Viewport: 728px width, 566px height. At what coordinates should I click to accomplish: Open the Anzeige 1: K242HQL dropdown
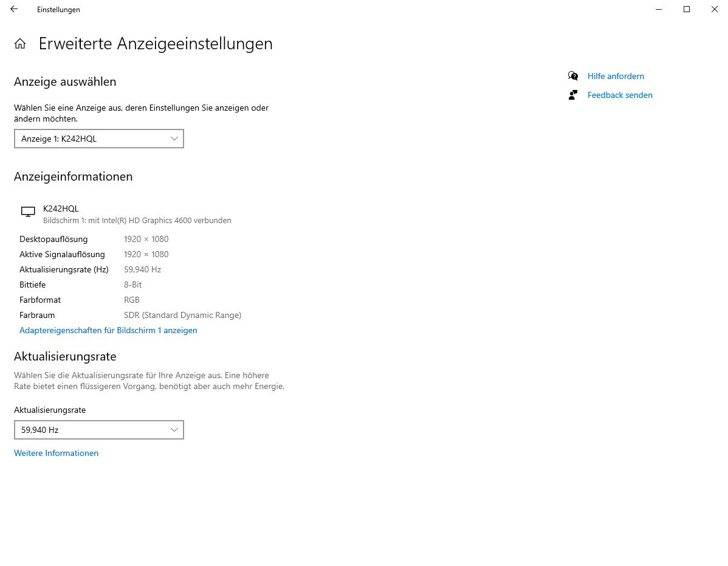tap(99, 139)
